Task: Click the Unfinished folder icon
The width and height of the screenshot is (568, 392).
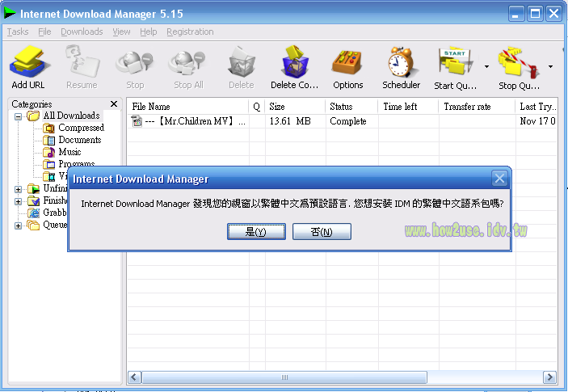Action: pos(33,189)
